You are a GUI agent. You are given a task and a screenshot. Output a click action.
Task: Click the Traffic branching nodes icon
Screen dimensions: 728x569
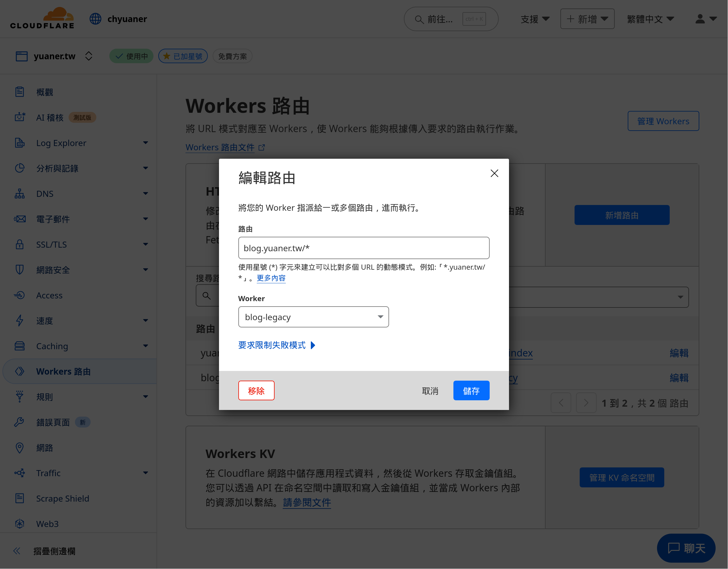point(20,473)
